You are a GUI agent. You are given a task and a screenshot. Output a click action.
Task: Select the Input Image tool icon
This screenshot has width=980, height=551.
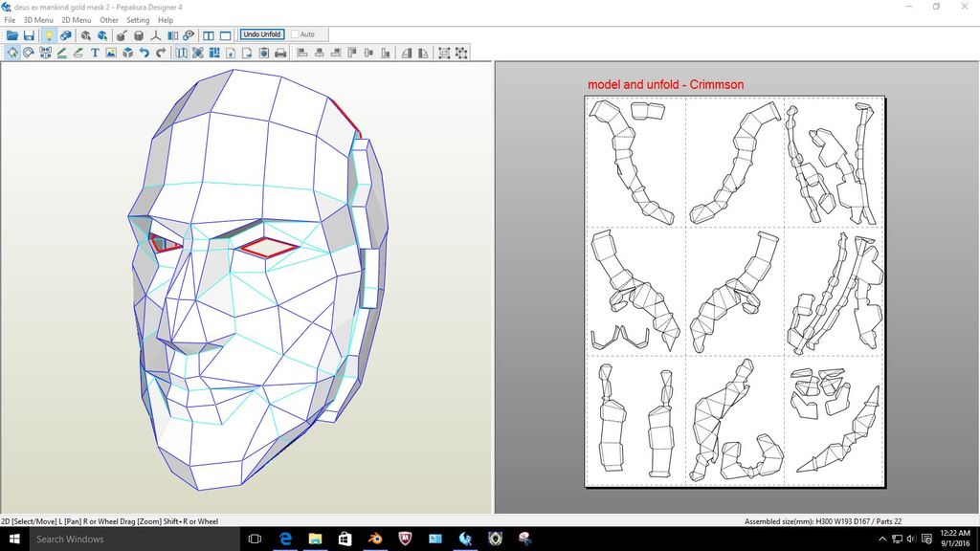click(111, 53)
